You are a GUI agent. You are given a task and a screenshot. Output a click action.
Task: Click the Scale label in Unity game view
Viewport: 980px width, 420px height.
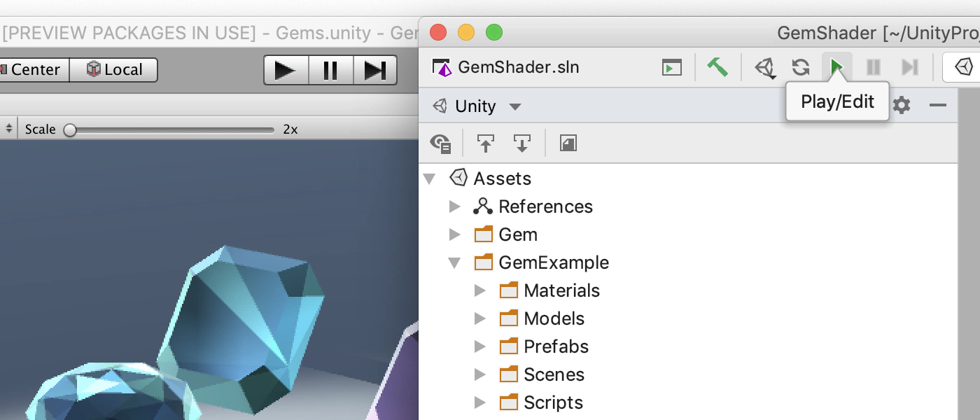pyautogui.click(x=40, y=129)
